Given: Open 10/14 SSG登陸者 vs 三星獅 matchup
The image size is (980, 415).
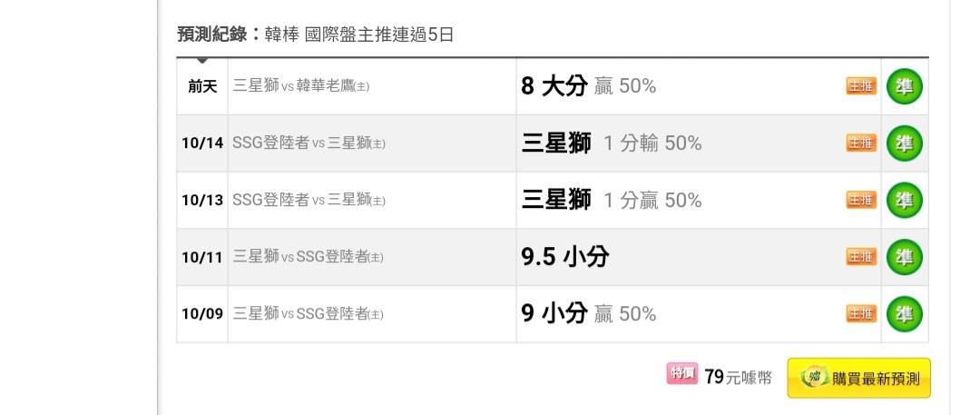Looking at the screenshot, I should (309, 143).
